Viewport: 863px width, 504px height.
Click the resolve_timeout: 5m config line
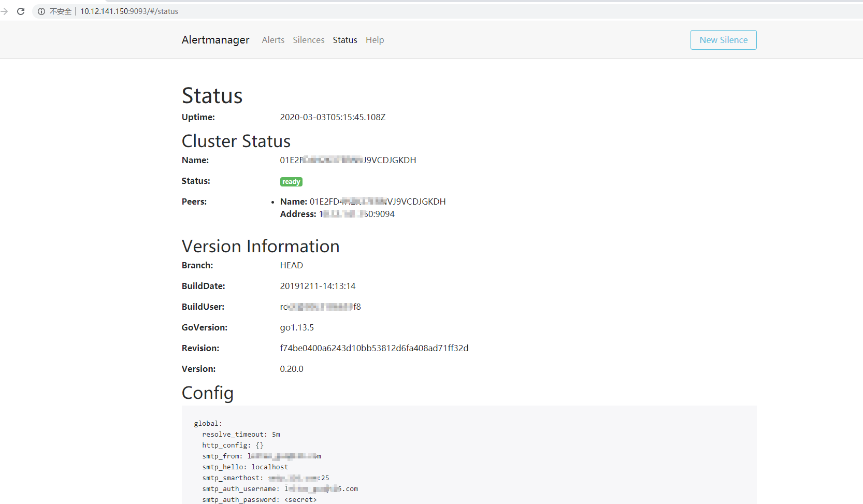241,435
